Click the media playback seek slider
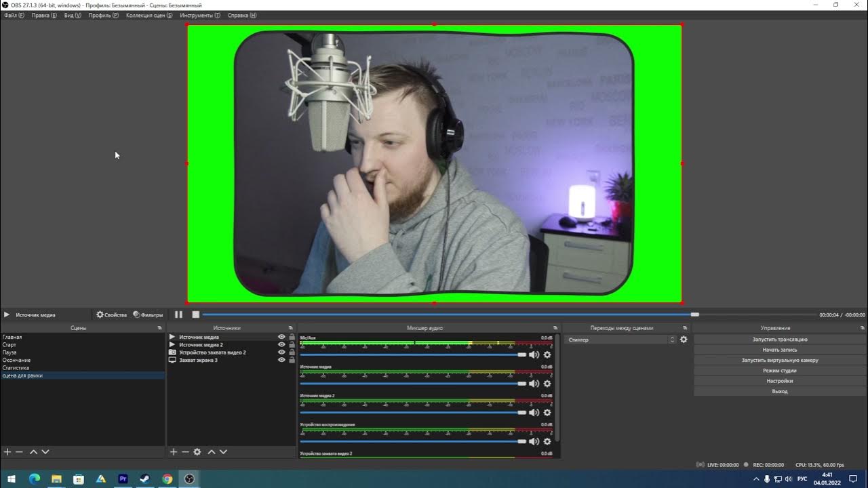Screen dimensions: 868x488 click(509, 314)
